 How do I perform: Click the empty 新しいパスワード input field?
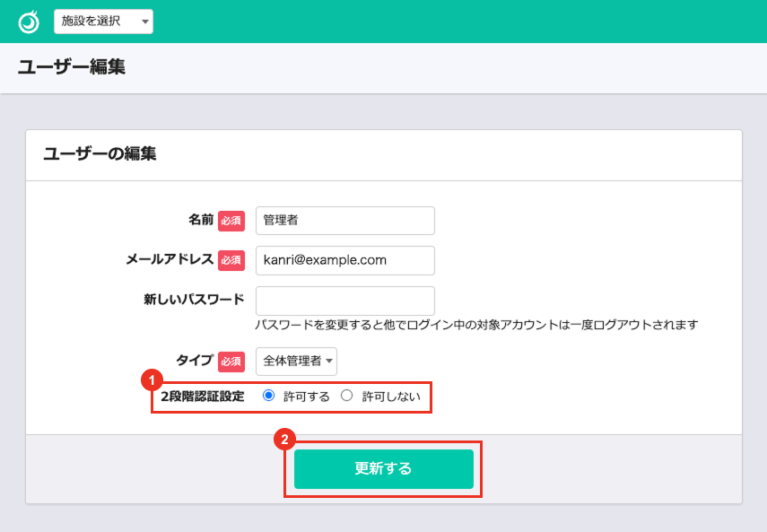[x=344, y=301]
